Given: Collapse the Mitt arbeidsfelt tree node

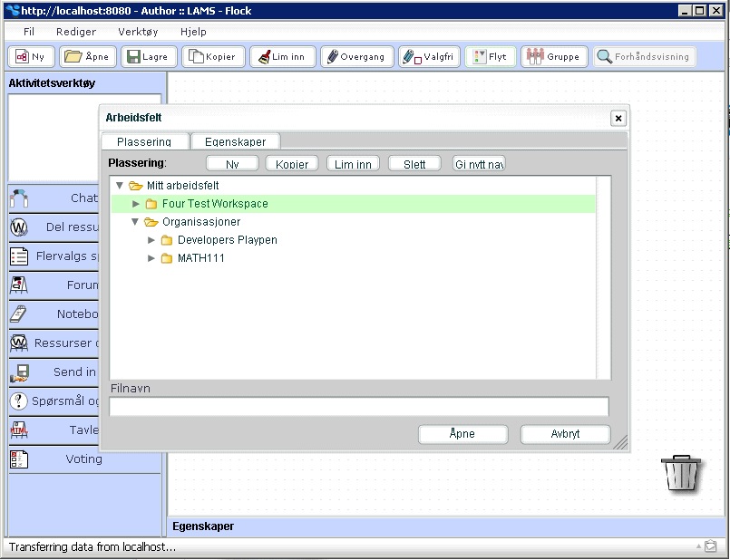Looking at the screenshot, I should point(120,186).
